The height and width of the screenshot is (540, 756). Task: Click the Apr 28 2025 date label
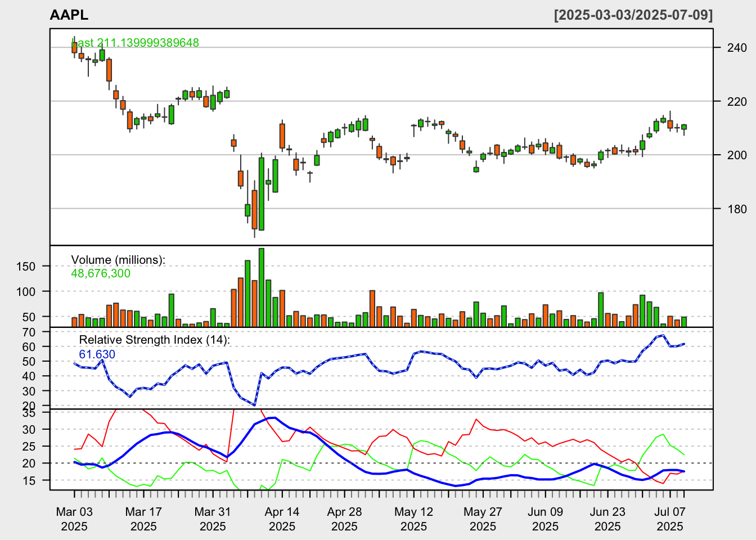[x=344, y=519]
